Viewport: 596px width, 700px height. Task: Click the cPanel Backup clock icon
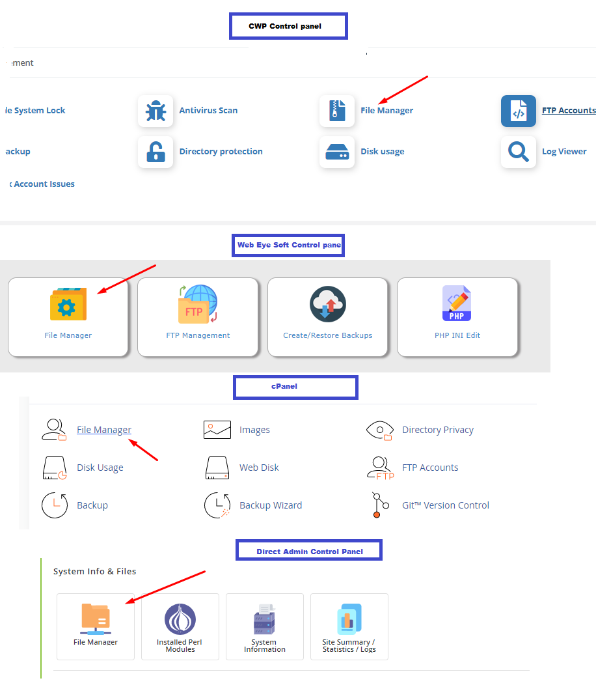point(55,505)
